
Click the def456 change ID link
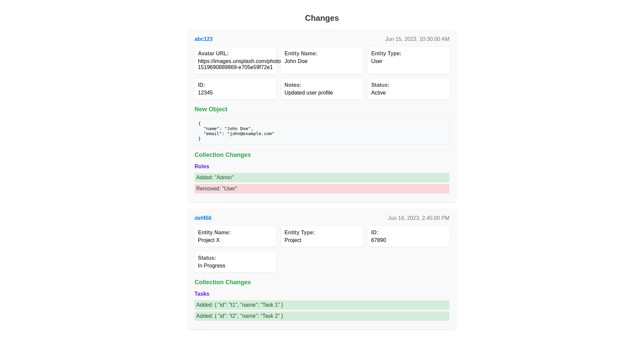pos(203,218)
